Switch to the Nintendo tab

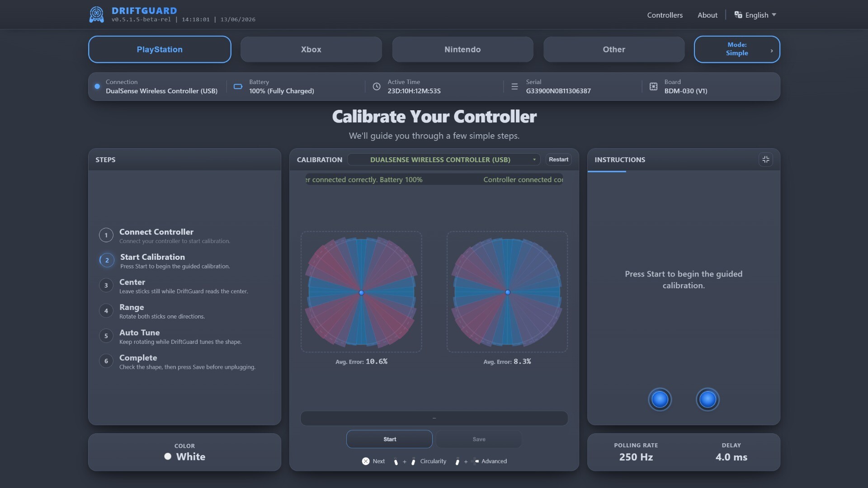pyautogui.click(x=462, y=49)
